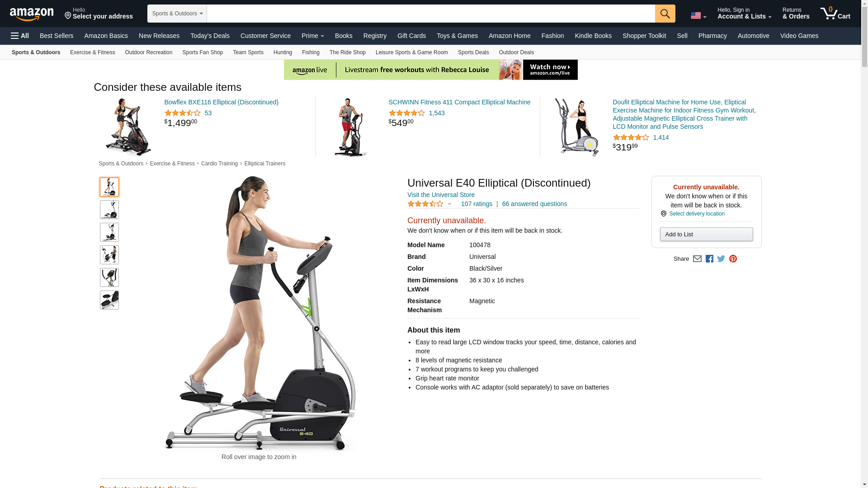
Task: Share via Facebook icon
Action: [709, 259]
